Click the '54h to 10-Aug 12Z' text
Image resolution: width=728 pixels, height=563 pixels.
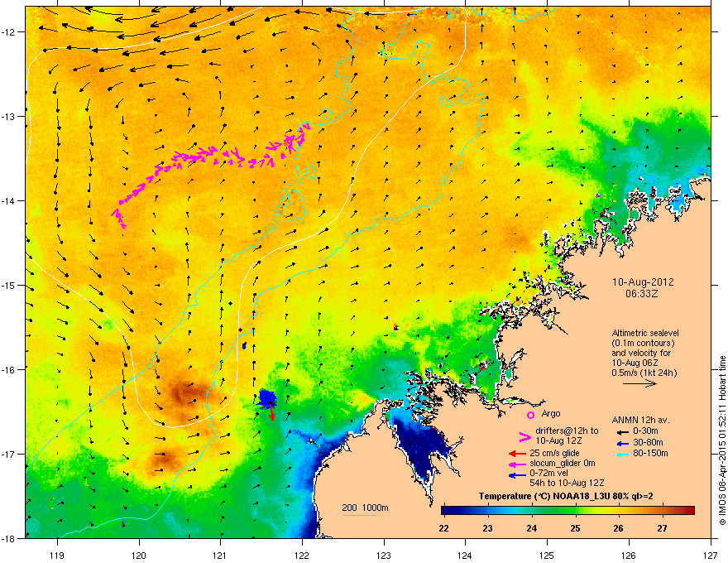pos(567,483)
